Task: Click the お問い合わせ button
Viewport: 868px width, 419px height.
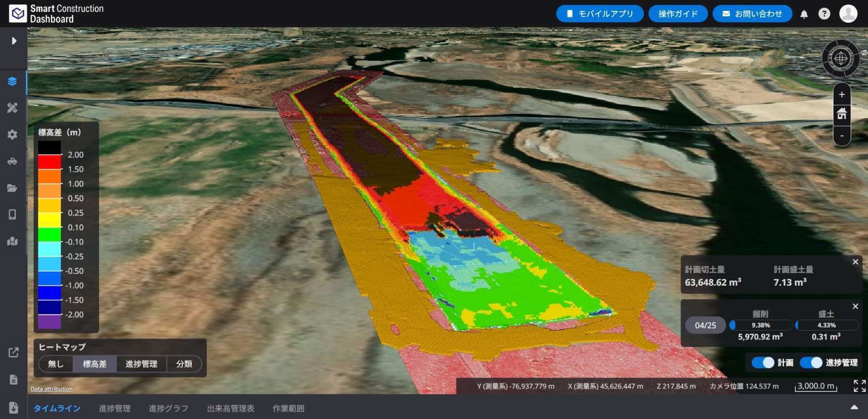Action: (x=752, y=14)
